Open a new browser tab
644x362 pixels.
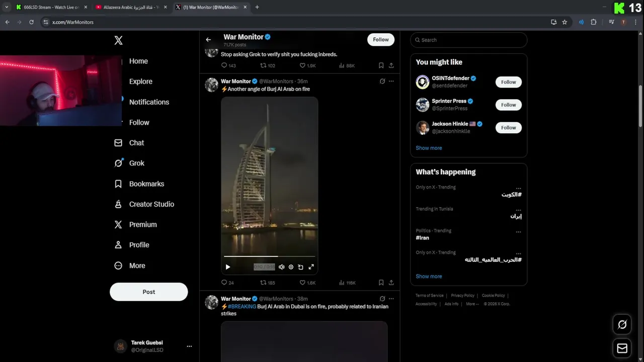[257, 7]
